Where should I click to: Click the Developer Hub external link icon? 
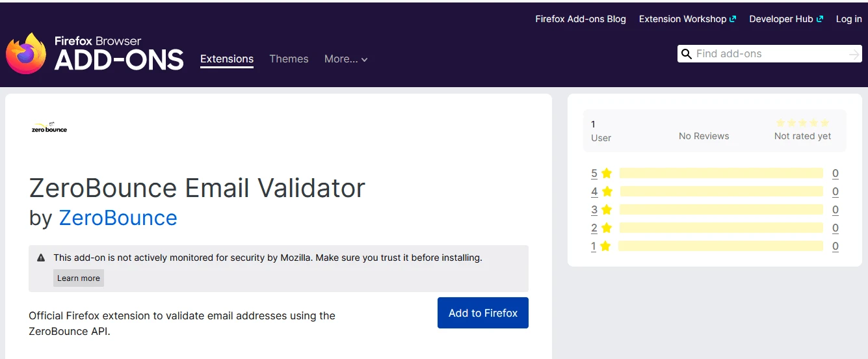tap(820, 20)
